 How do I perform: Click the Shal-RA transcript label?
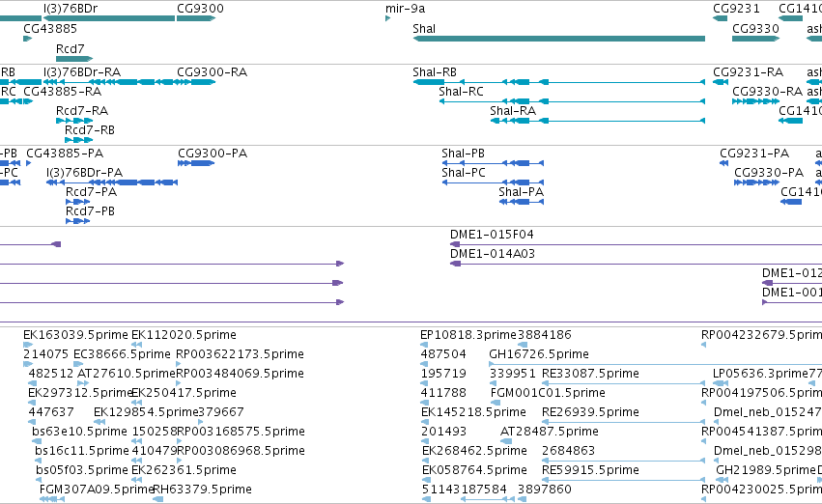[513, 110]
